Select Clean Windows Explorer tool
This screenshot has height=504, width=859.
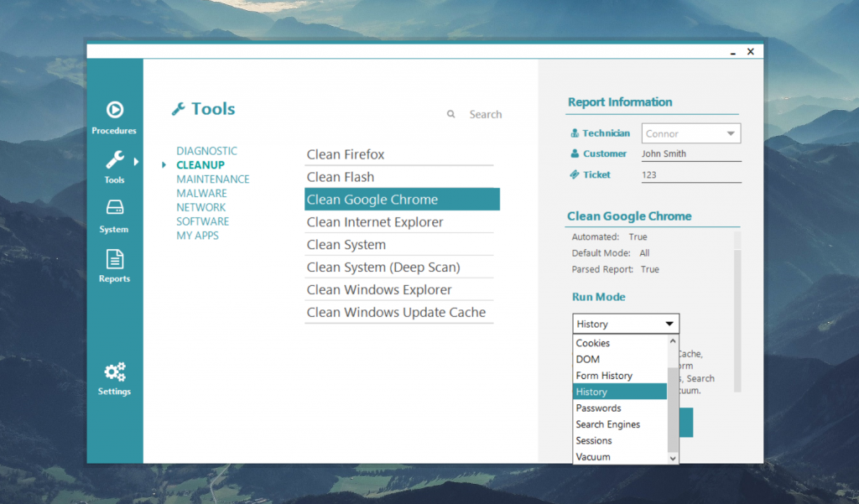coord(398,289)
